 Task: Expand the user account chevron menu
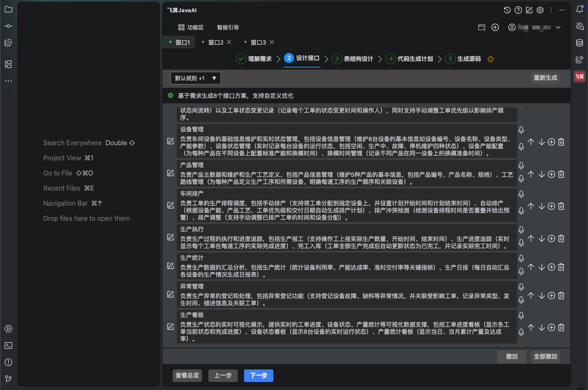(558, 28)
